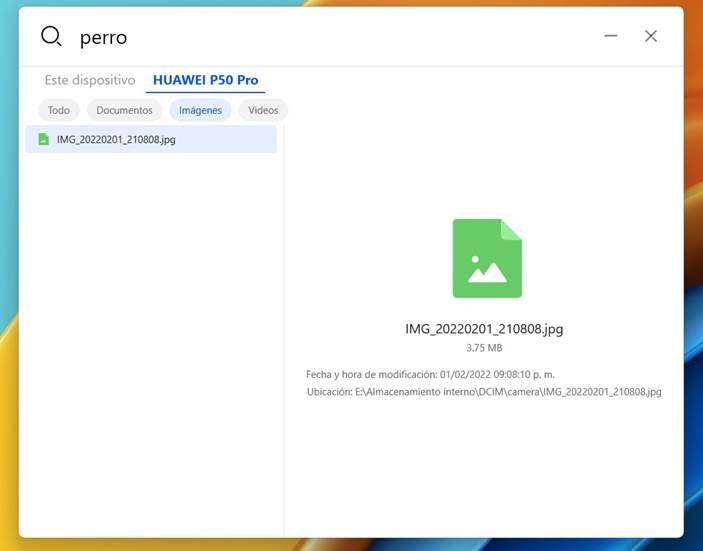Image resolution: width=703 pixels, height=551 pixels.
Task: Filter results by Documentos
Action: (x=124, y=110)
